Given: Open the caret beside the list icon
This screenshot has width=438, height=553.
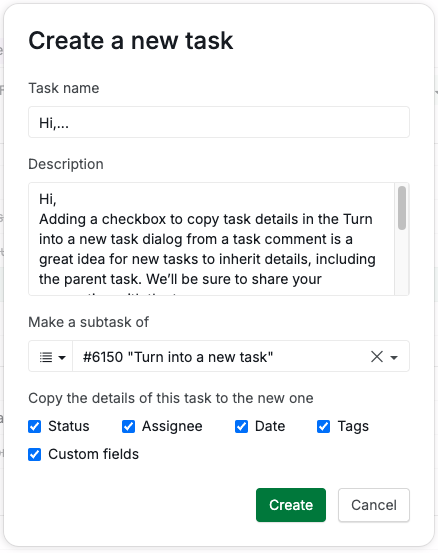Looking at the screenshot, I should [62, 358].
